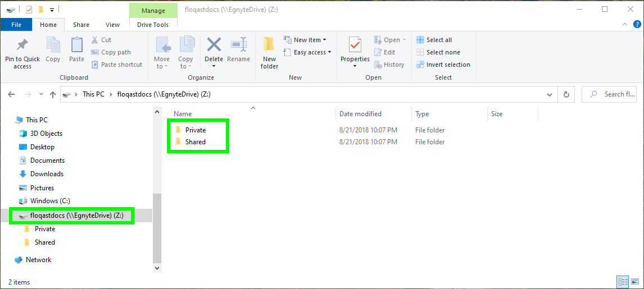The image size is (644, 289).
Task: Open the Move to menu
Action: coord(162,53)
